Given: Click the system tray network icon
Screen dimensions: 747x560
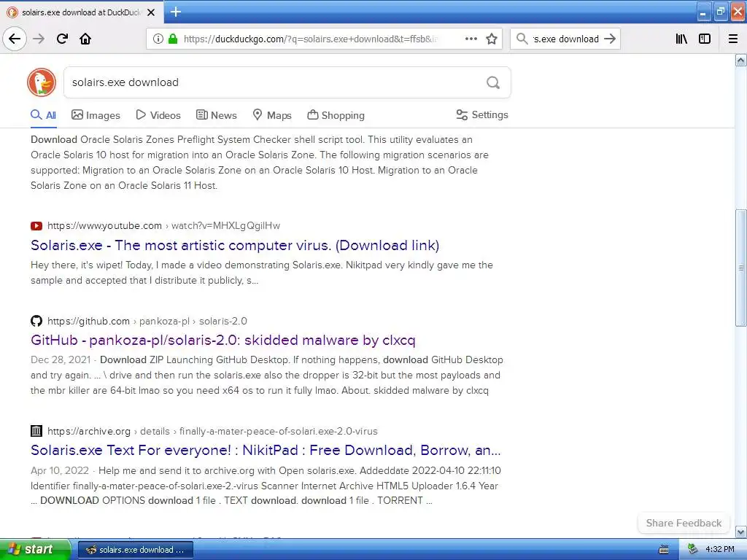Looking at the screenshot, I should click(693, 549).
